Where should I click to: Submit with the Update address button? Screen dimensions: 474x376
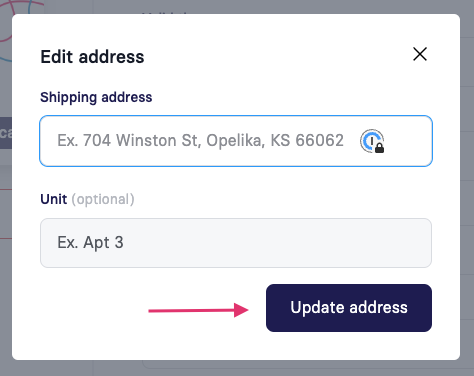(x=349, y=308)
